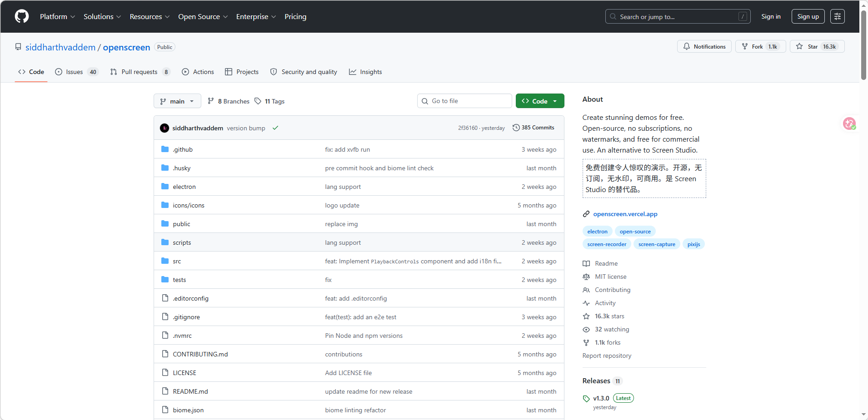Open the 385 Commits history link
This screenshot has height=420, width=868.
point(533,128)
